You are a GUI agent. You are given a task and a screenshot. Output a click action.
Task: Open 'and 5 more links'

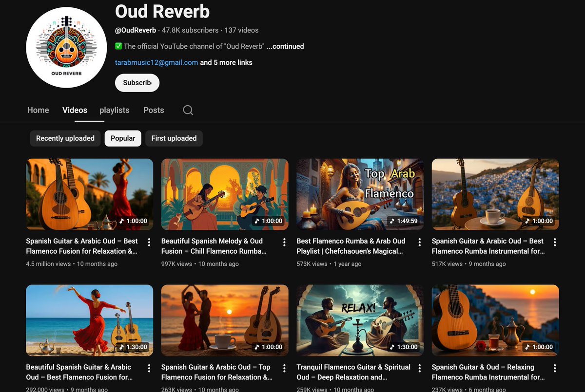[226, 62]
